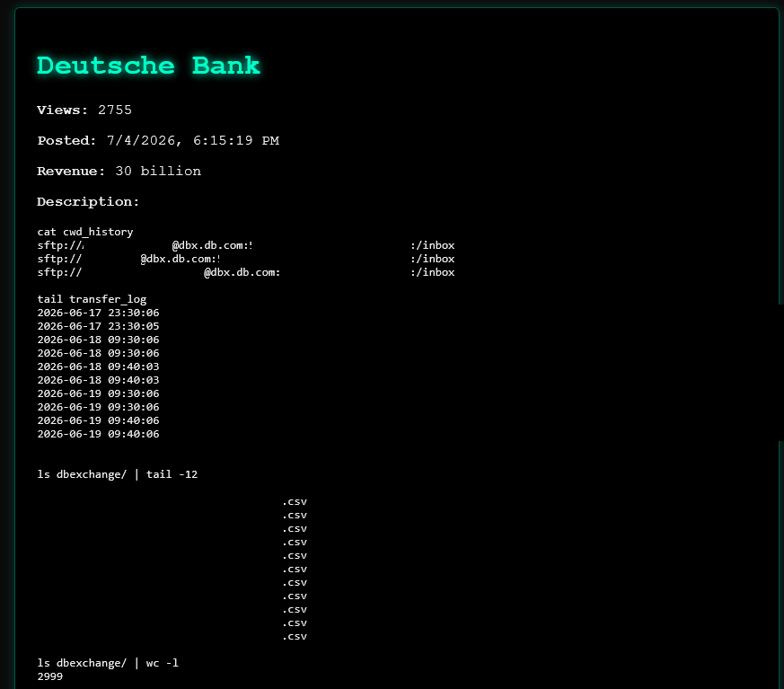Select the first 2026-06-18 09:40:03 log entry

click(x=98, y=367)
